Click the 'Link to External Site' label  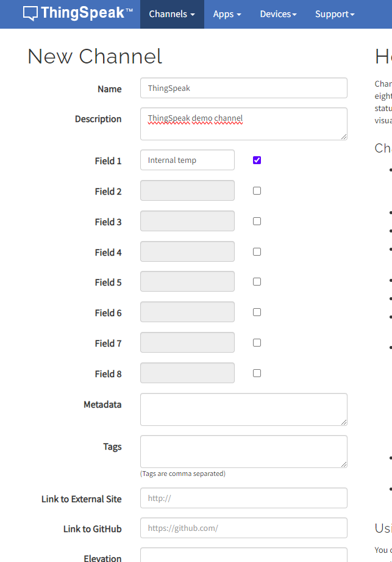(x=82, y=499)
